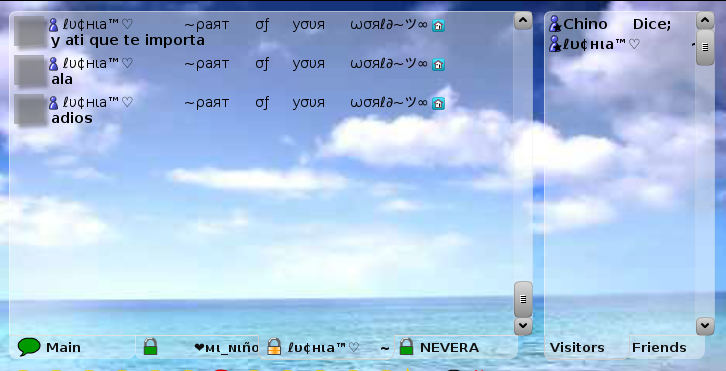Screen dimensions: 726x371
Task: Click the message text 'y ati que te importa'
Action: click(x=128, y=40)
